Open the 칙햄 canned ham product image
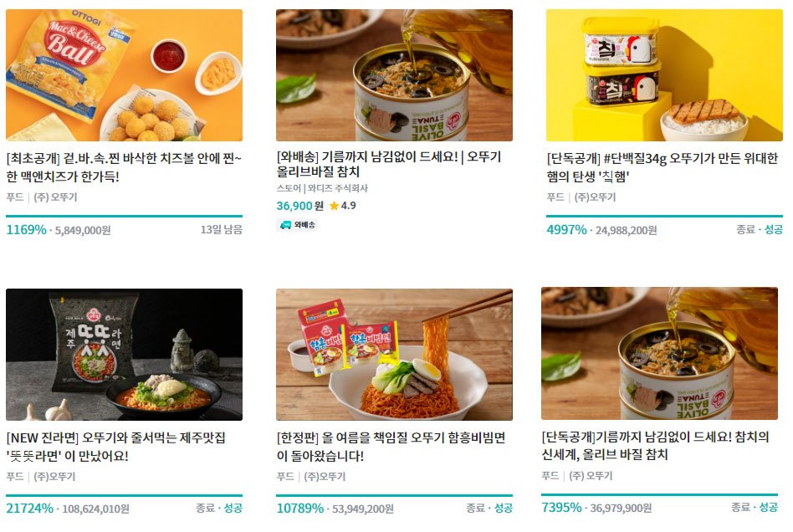The image size is (793, 532). [664, 74]
